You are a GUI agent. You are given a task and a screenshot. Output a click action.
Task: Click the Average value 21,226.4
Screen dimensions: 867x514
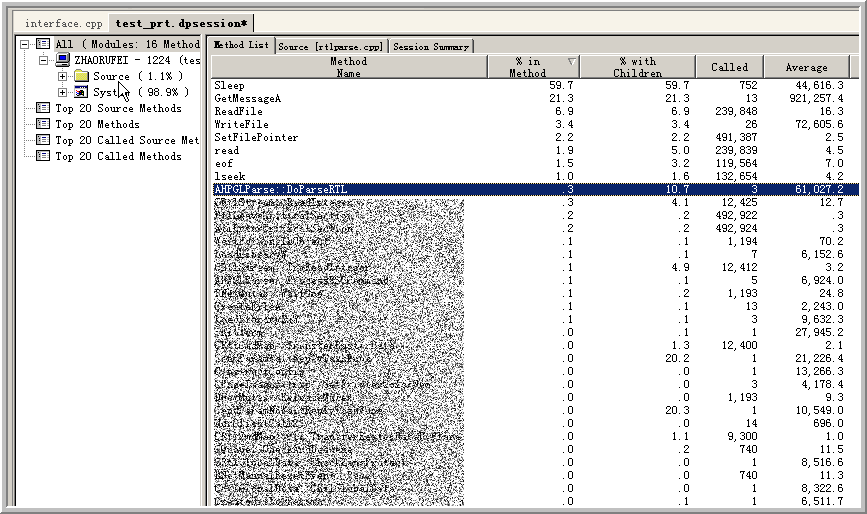point(819,359)
